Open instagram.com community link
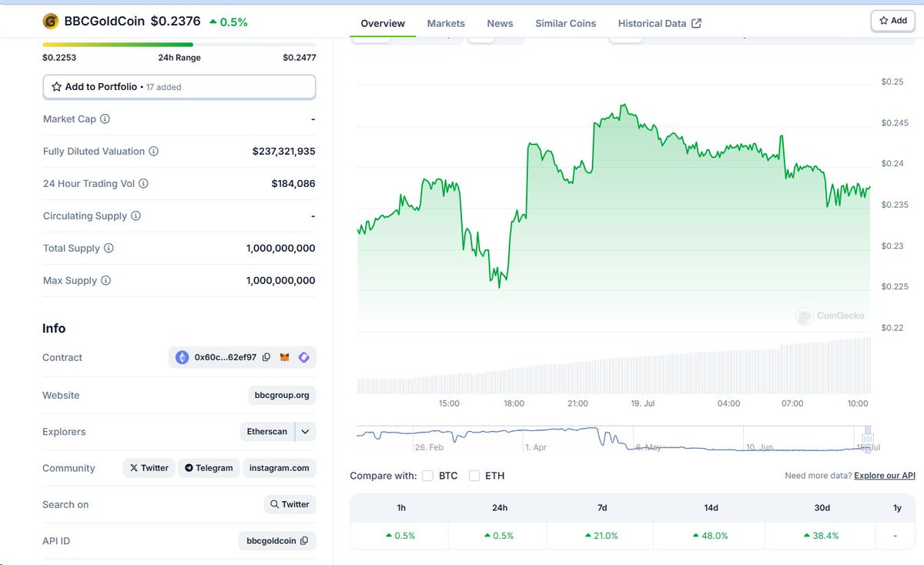This screenshot has width=924, height=565. tap(279, 468)
